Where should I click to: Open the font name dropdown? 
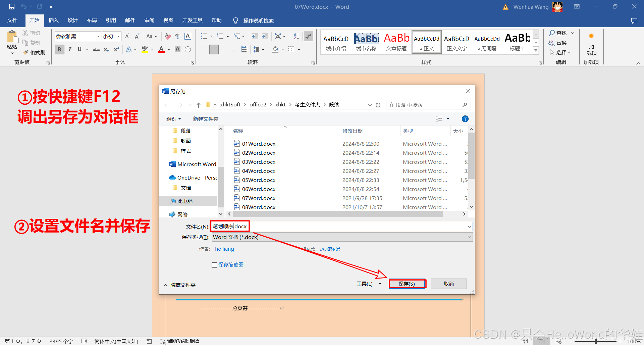coord(98,36)
